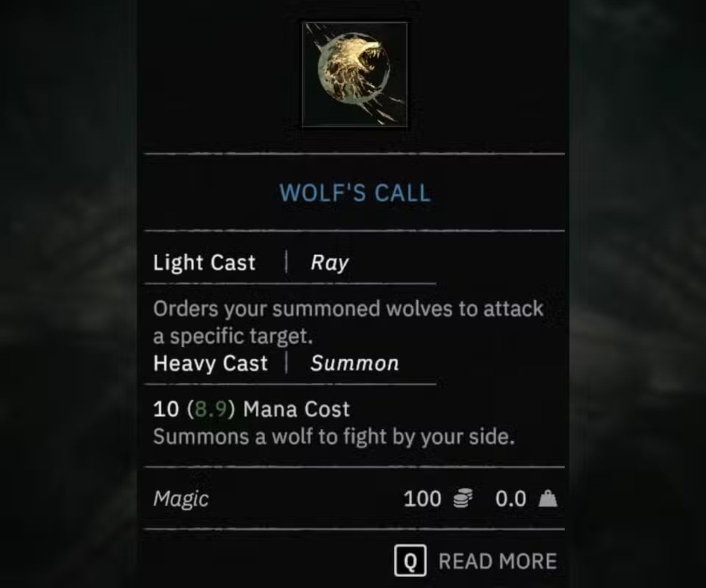Click the weight icon next to 0.0
Viewport: 706px width, 588px height.
point(548,499)
